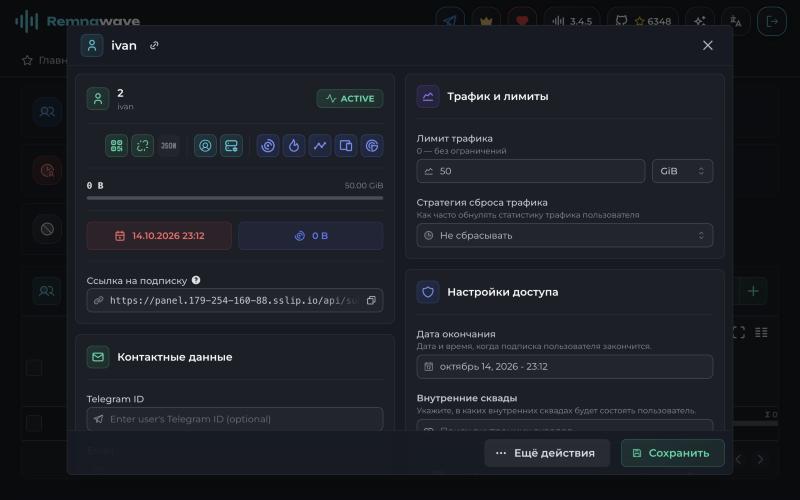Show the subscription QR code
The width and height of the screenshot is (800, 500).
point(116,146)
